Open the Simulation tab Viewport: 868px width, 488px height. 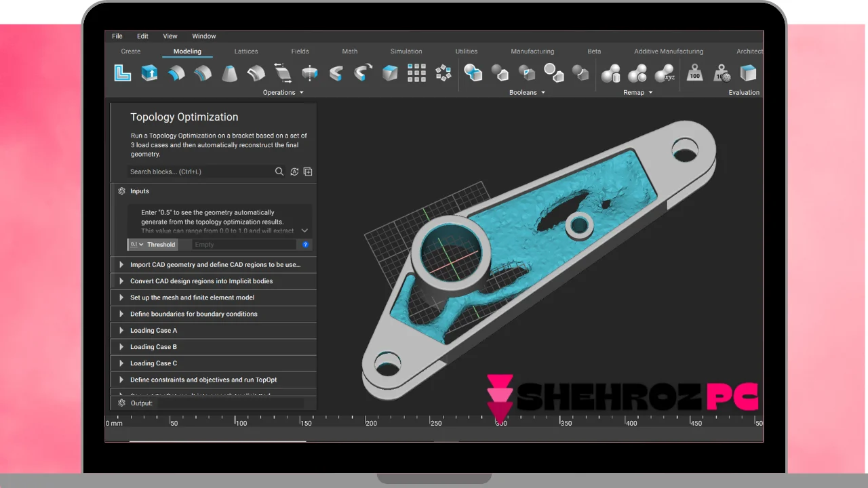click(406, 52)
